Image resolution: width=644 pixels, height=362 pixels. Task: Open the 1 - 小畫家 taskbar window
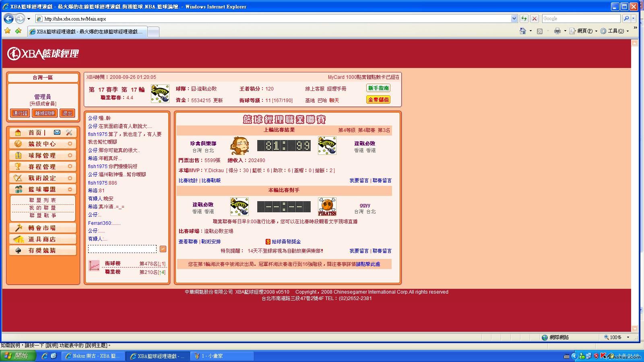222,356
